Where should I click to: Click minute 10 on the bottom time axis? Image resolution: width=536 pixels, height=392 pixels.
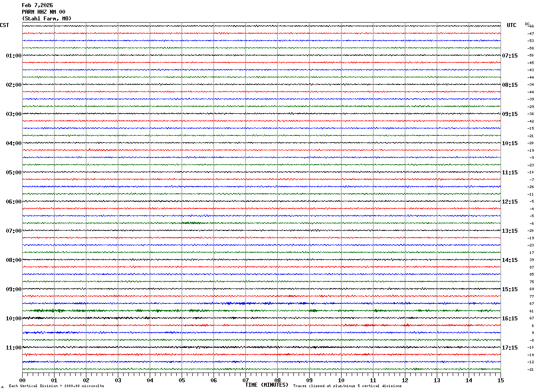pos(341,380)
